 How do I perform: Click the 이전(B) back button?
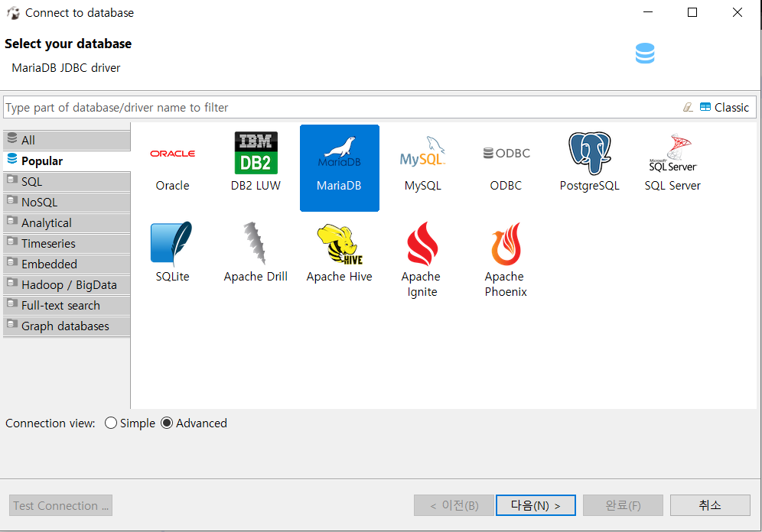pos(454,505)
